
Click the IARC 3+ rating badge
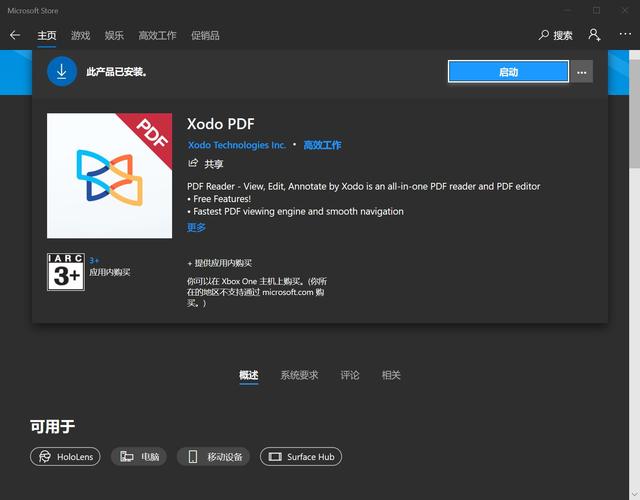click(66, 272)
